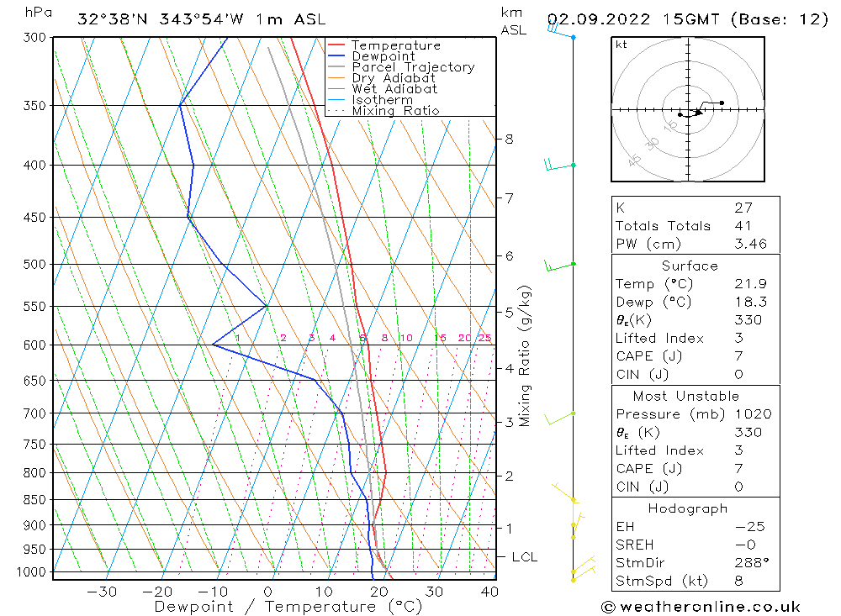Click the wind barb at 850 hPa

point(564,492)
